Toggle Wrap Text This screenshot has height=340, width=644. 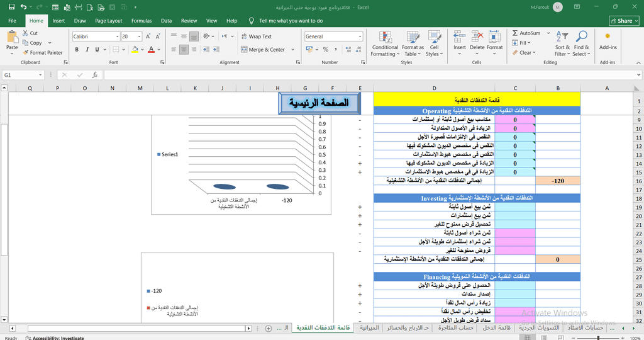[x=257, y=36]
